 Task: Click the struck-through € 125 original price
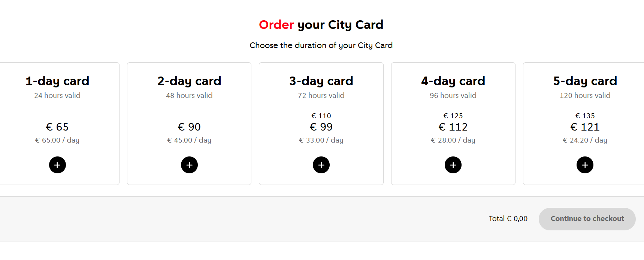453,116
